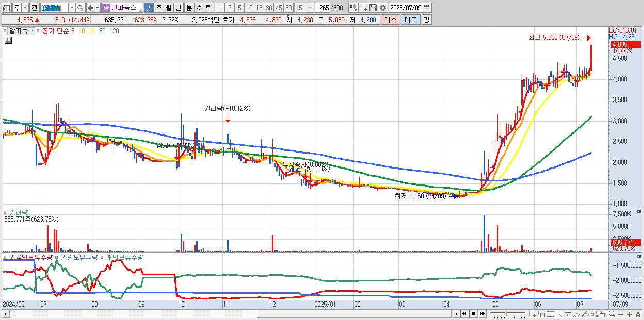Open the calendar date picker icon
Screen dimensions: 644x320
tap(426, 8)
